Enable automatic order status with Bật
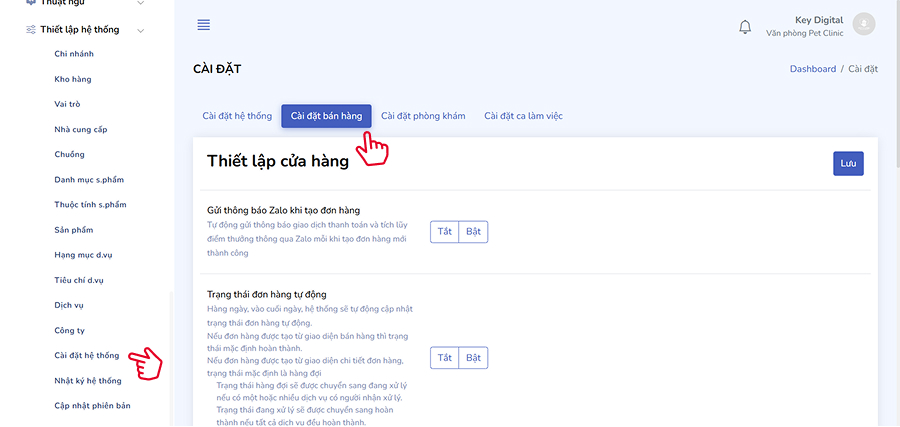The width and height of the screenshot is (900, 427). [474, 357]
